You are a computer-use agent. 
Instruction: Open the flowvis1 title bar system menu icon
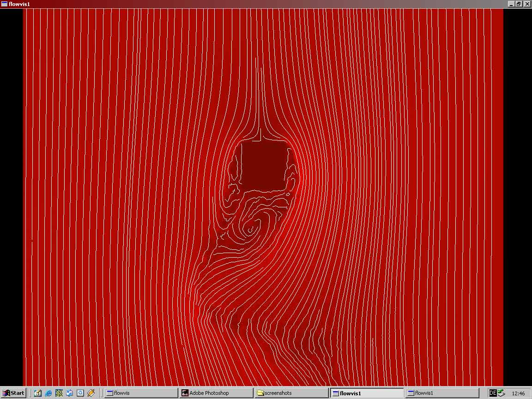tap(4, 4)
